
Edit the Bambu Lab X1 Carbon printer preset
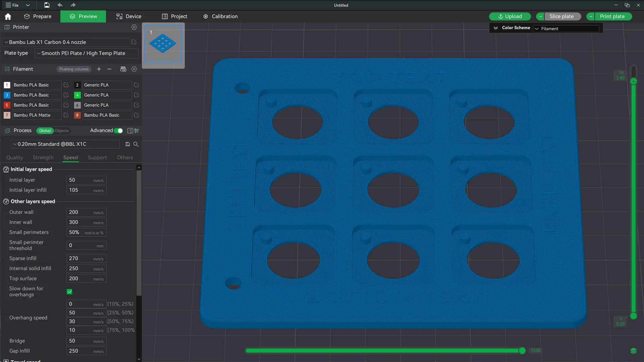click(134, 42)
